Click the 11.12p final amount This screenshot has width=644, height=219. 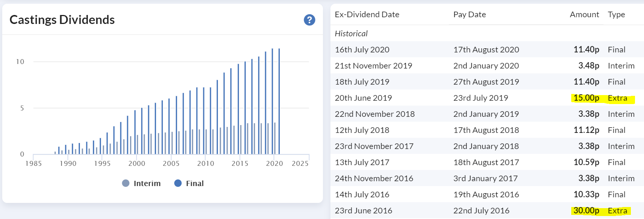586,130
